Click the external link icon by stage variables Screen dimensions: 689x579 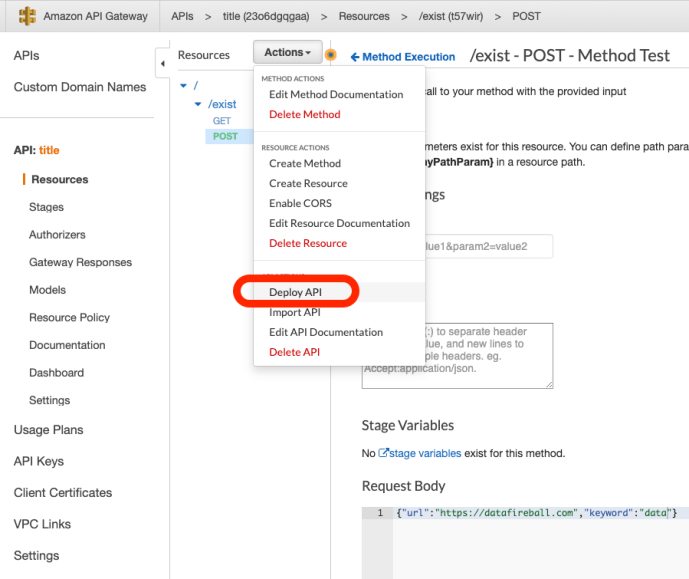tap(383, 453)
